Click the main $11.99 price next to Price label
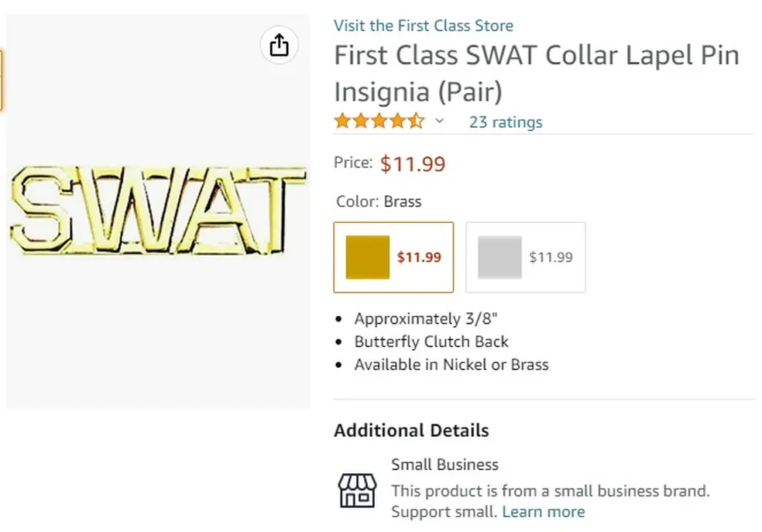Screen dimensions: 762x532 (413, 164)
